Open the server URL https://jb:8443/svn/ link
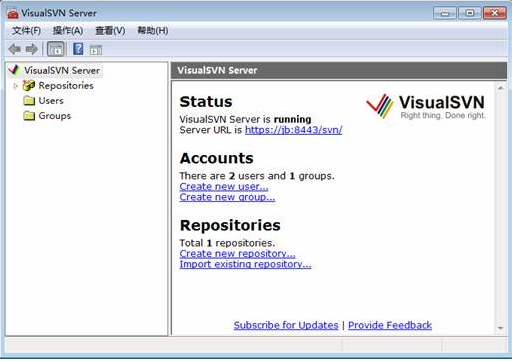This screenshot has height=361, width=512. [293, 130]
